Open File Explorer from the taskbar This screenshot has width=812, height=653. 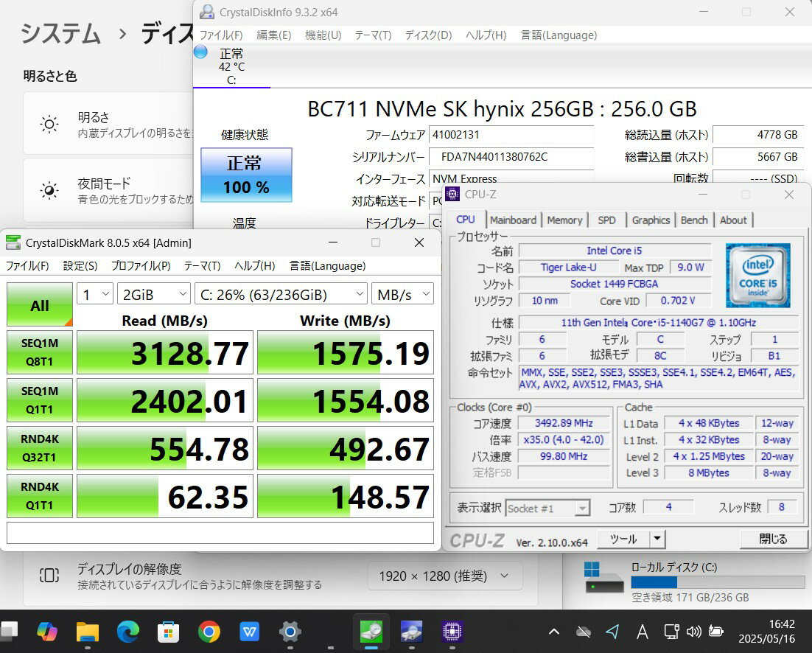point(88,631)
